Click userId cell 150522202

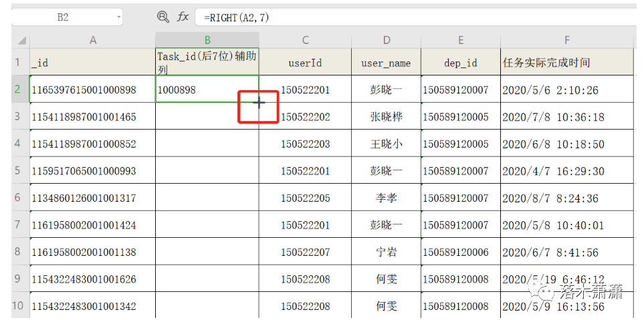click(x=305, y=116)
